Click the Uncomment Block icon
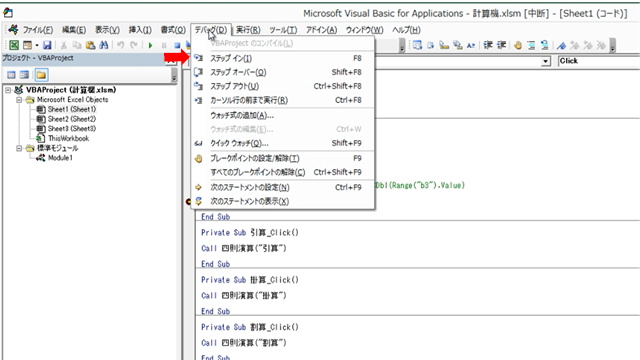The image size is (640, 360). pyautogui.click(x=544, y=45)
